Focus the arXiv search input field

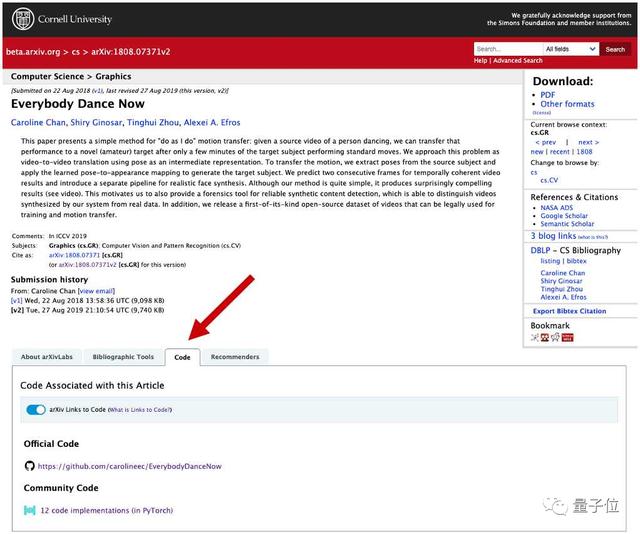pos(508,49)
